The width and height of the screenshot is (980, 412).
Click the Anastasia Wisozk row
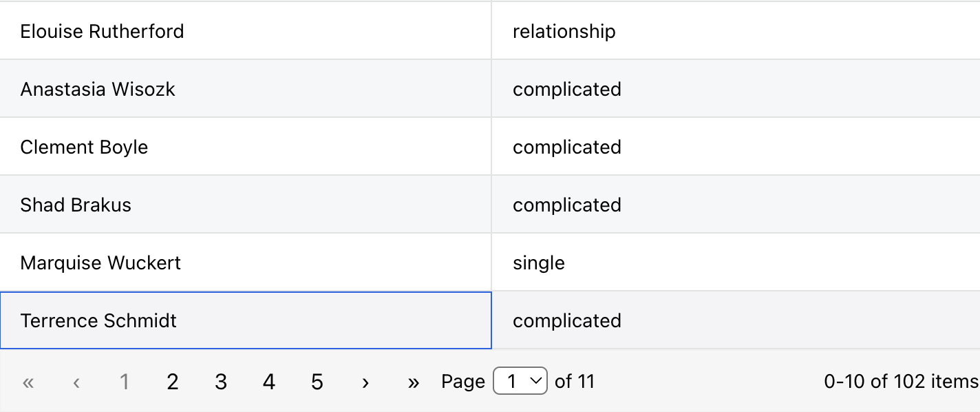coord(246,88)
